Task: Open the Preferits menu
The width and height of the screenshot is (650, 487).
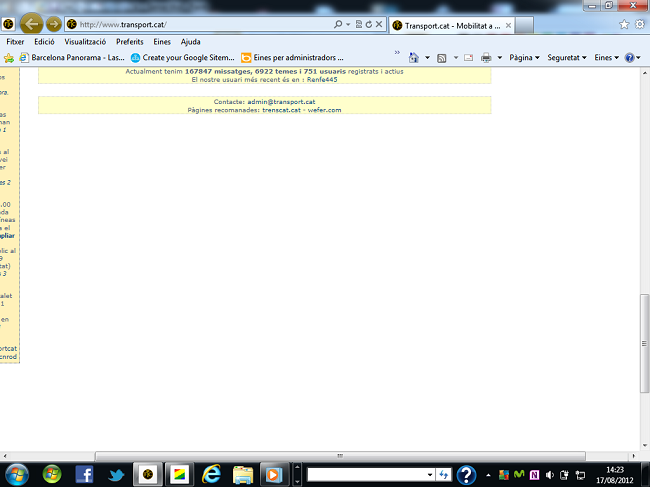Action: (x=129, y=42)
